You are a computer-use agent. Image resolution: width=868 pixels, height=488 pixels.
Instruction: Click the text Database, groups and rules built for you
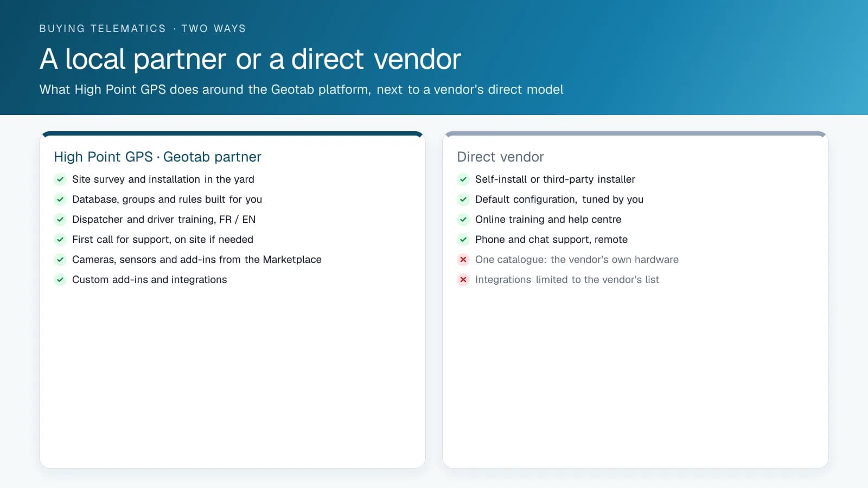click(167, 200)
